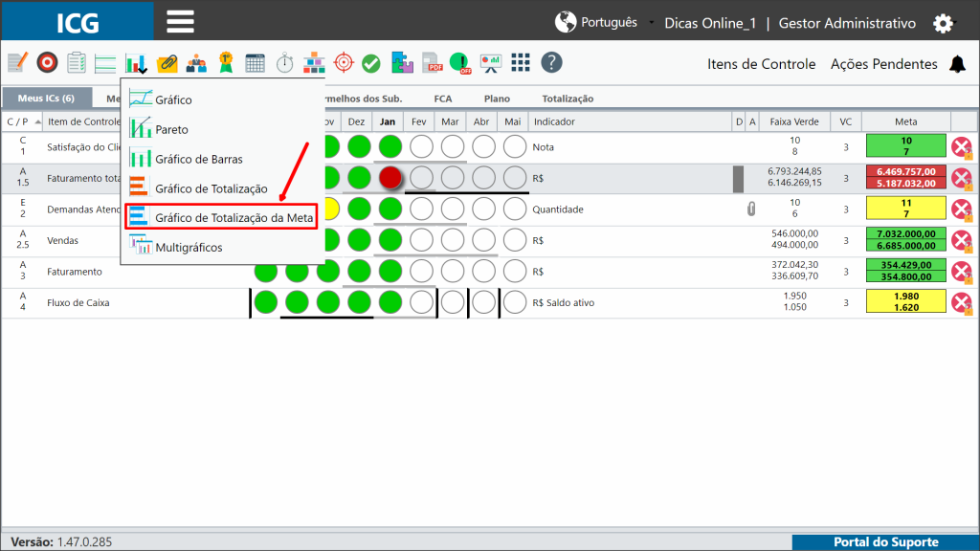Click the green checkmark icon
The width and height of the screenshot is (980, 551).
(x=371, y=63)
